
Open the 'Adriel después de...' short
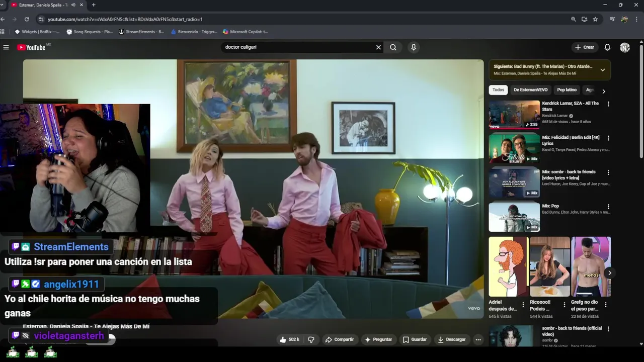(508, 266)
